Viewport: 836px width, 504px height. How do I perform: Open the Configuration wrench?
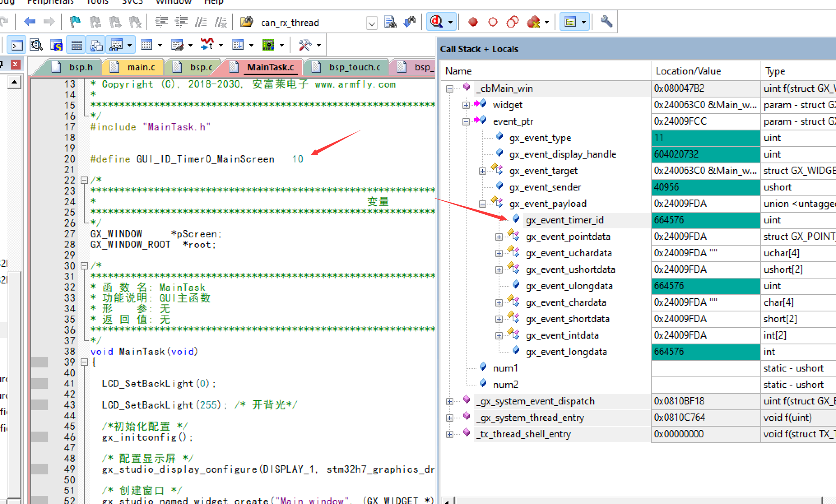(606, 21)
